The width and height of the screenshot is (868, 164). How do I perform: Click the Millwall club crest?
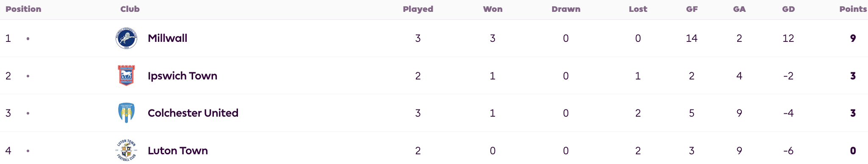pyautogui.click(x=126, y=38)
